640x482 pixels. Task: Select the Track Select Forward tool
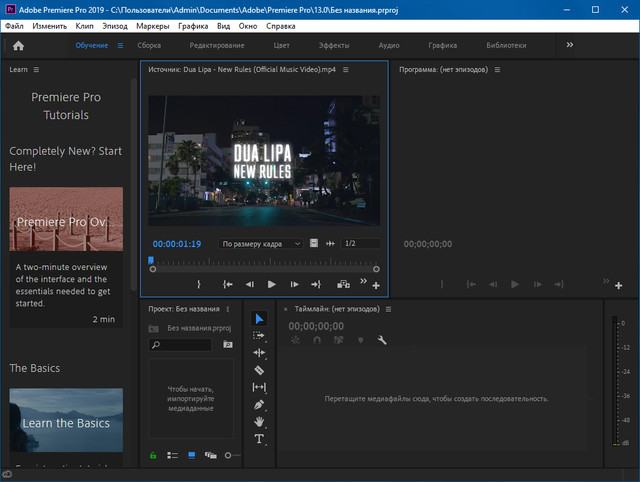[x=259, y=336]
